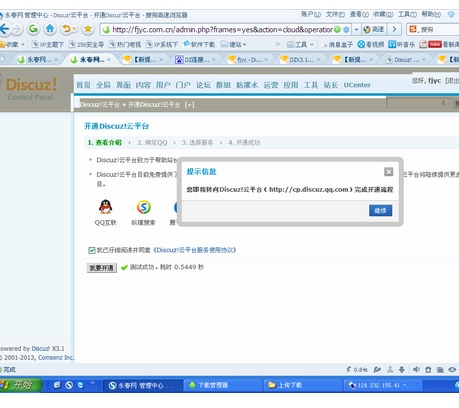This screenshot has height=408, width=459.
Task: Open the 下载管理器 taskbar window
Action: click(223, 385)
